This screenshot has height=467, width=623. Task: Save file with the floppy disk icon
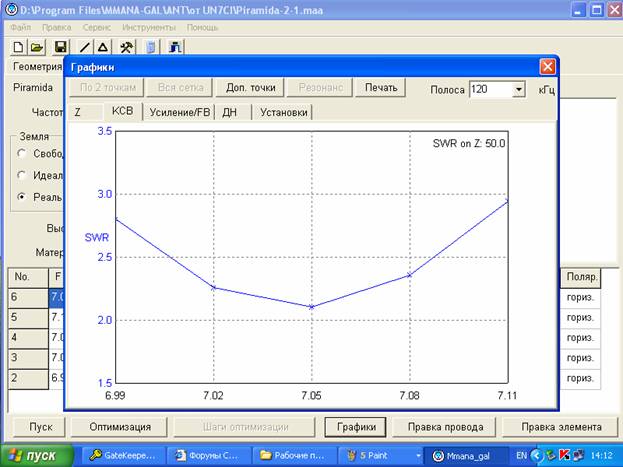(x=60, y=47)
